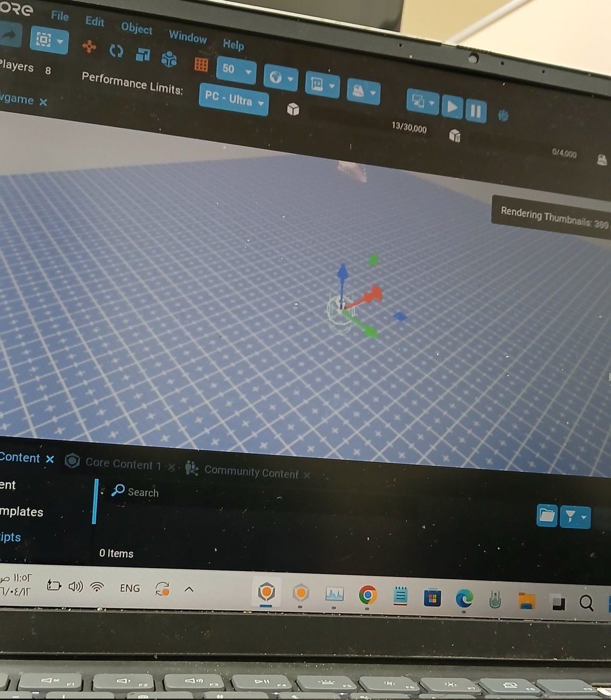Open the Object menu

tap(136, 29)
